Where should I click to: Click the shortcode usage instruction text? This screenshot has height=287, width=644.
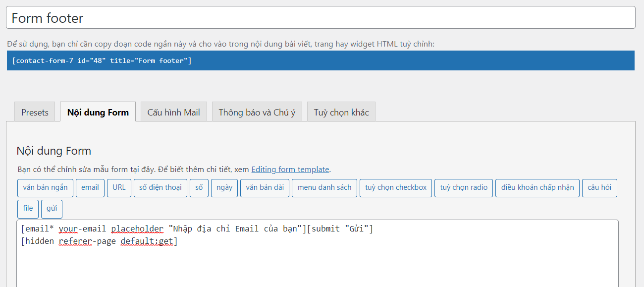coord(220,44)
